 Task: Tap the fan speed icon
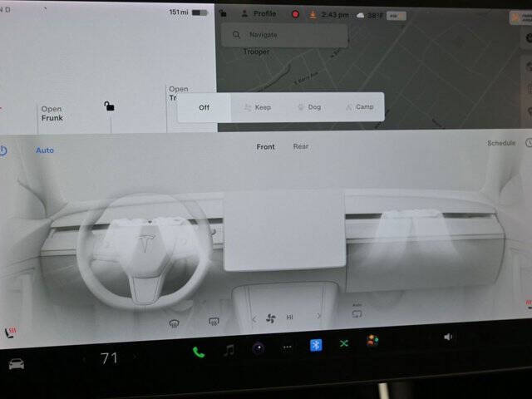(x=271, y=318)
